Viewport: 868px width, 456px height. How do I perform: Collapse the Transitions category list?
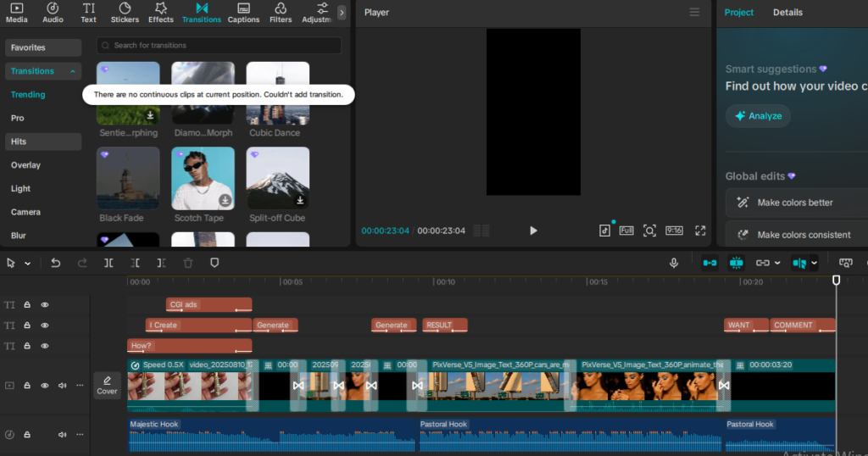tap(73, 71)
